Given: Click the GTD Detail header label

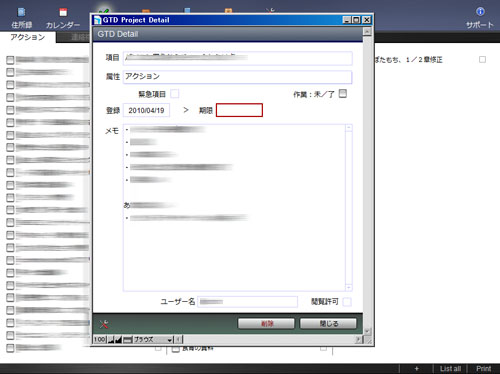Looking at the screenshot, I should tap(118, 34).
